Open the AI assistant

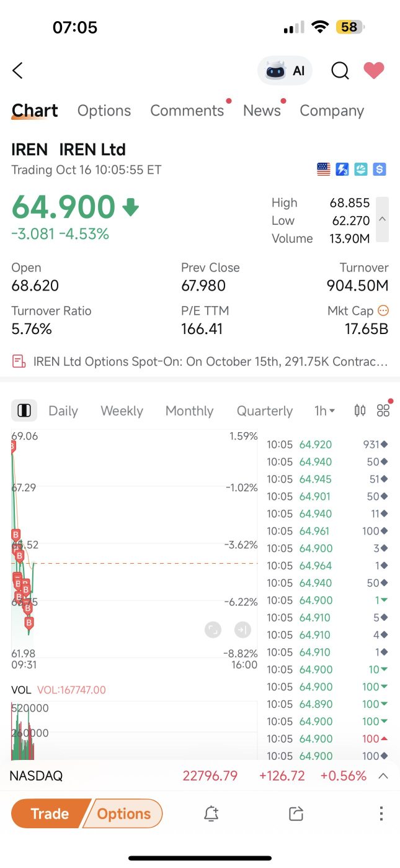pyautogui.click(x=285, y=71)
